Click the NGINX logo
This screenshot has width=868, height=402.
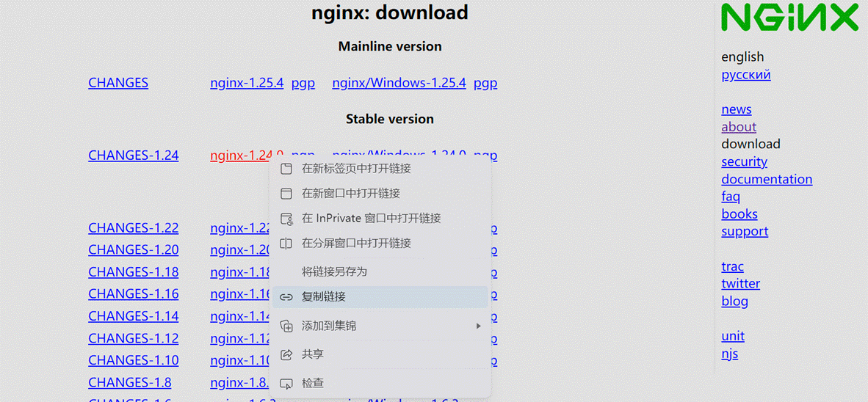(789, 18)
